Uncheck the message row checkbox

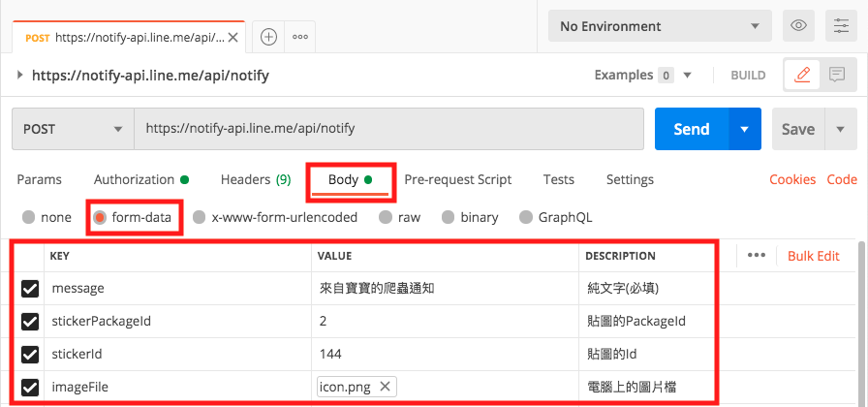click(29, 289)
